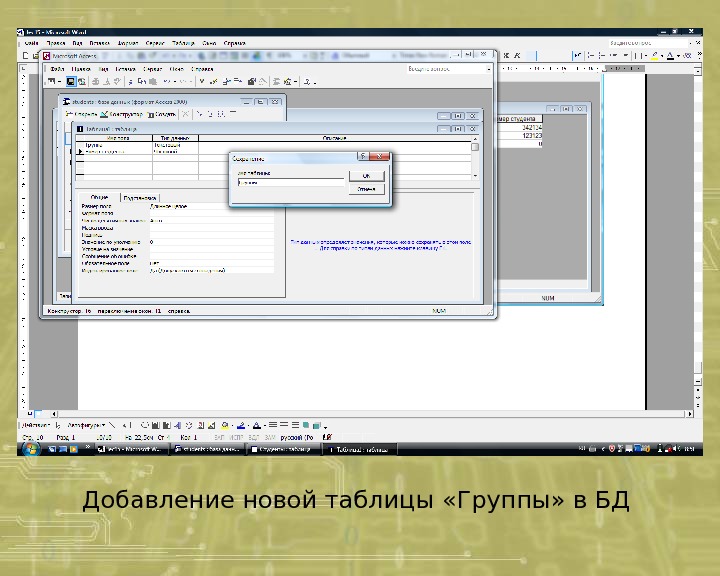Open the Font Color dropdown arrow in Word toolbar
Screen dimensions: 720x576
coord(678,56)
